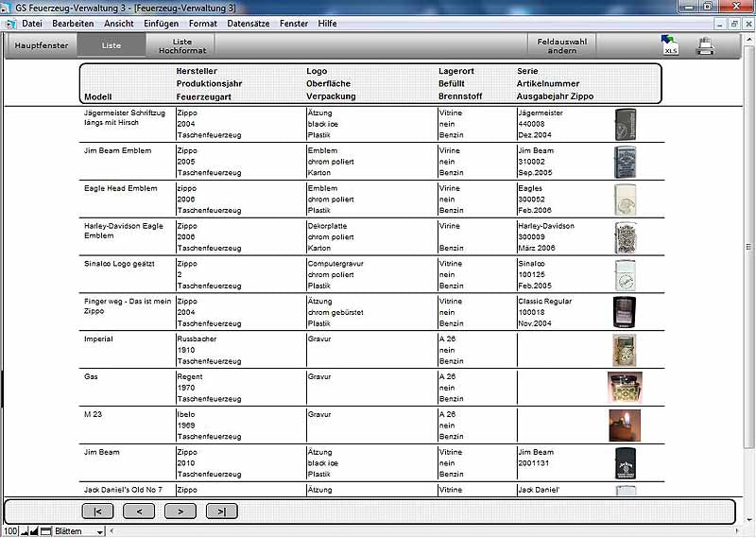756x538 pixels.
Task: Go to the first record
Action: [97, 512]
